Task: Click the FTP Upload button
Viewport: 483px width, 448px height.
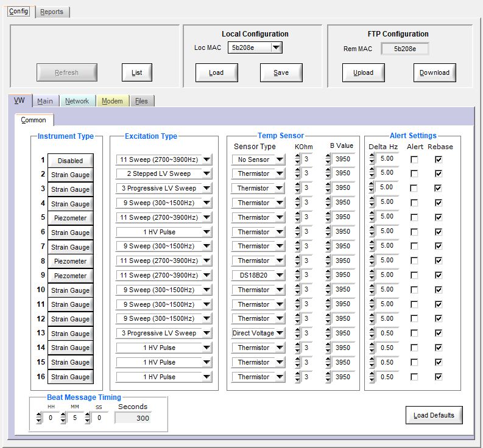Action: pyautogui.click(x=363, y=72)
